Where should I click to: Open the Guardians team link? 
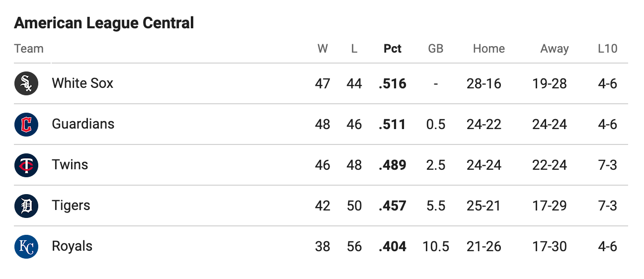point(83,124)
